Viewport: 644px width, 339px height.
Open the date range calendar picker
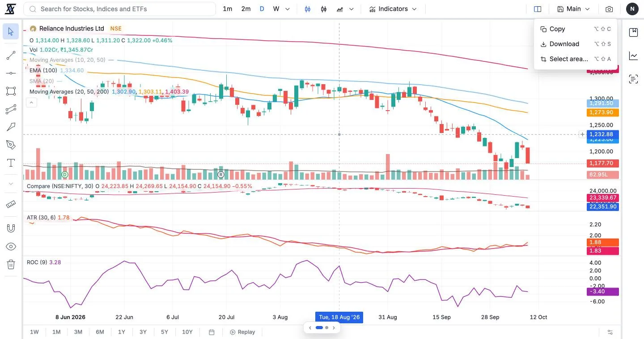(x=212, y=332)
